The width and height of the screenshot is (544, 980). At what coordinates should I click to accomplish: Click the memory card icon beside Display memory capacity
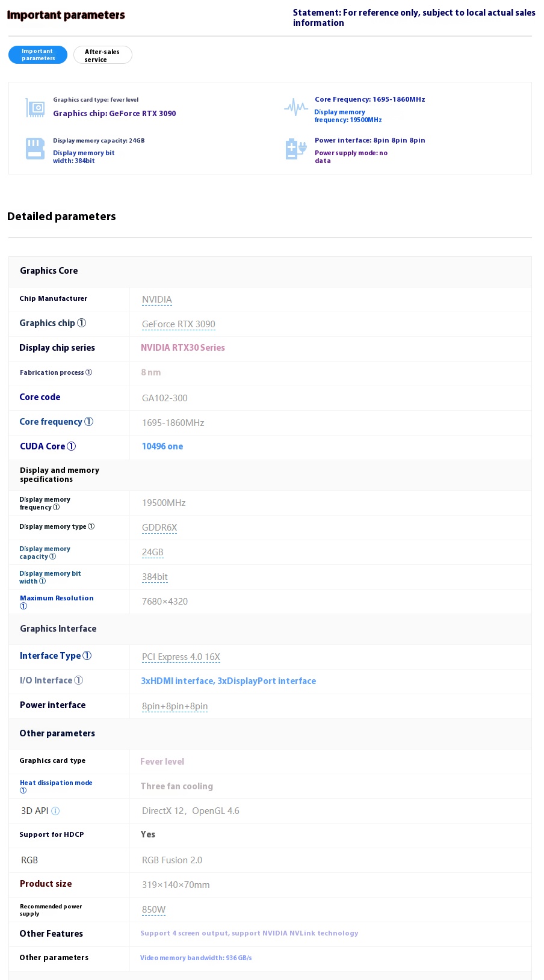[x=35, y=149]
